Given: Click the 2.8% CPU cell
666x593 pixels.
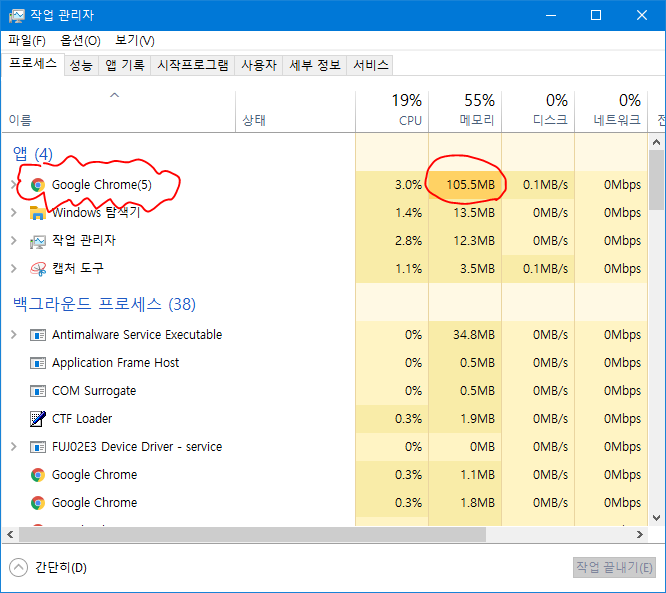Looking at the screenshot, I should (x=392, y=240).
